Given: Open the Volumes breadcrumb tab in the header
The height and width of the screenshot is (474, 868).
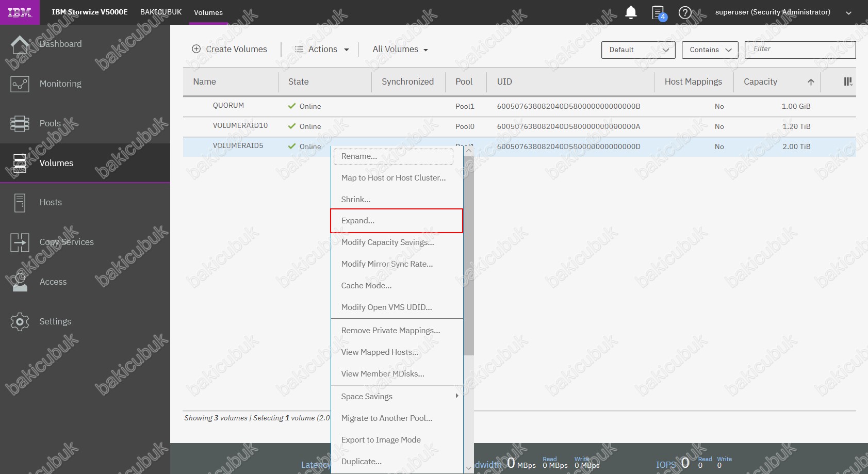Looking at the screenshot, I should (208, 12).
